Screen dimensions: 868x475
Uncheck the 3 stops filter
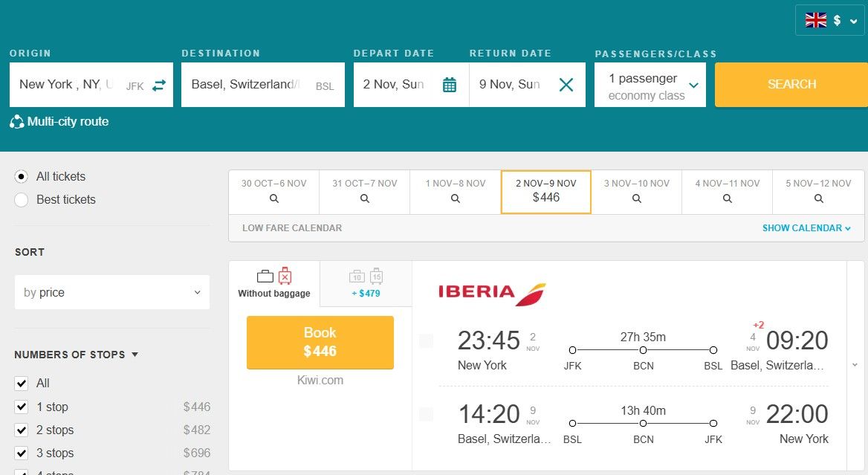(x=22, y=453)
